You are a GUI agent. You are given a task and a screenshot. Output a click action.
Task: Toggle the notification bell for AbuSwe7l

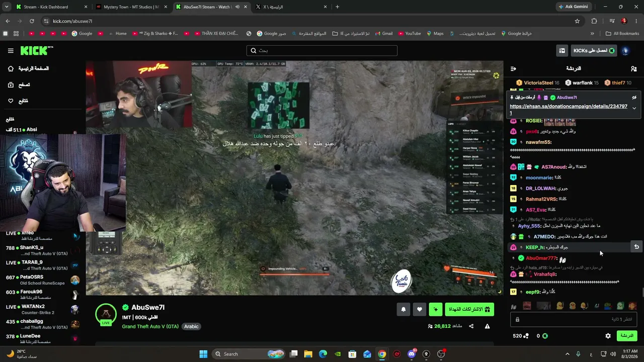[403, 310]
